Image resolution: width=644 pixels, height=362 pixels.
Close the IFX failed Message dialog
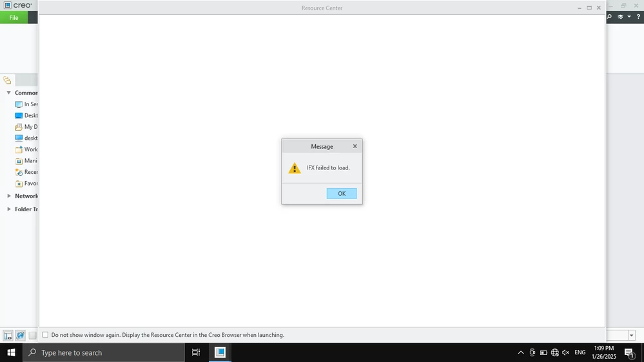355,146
